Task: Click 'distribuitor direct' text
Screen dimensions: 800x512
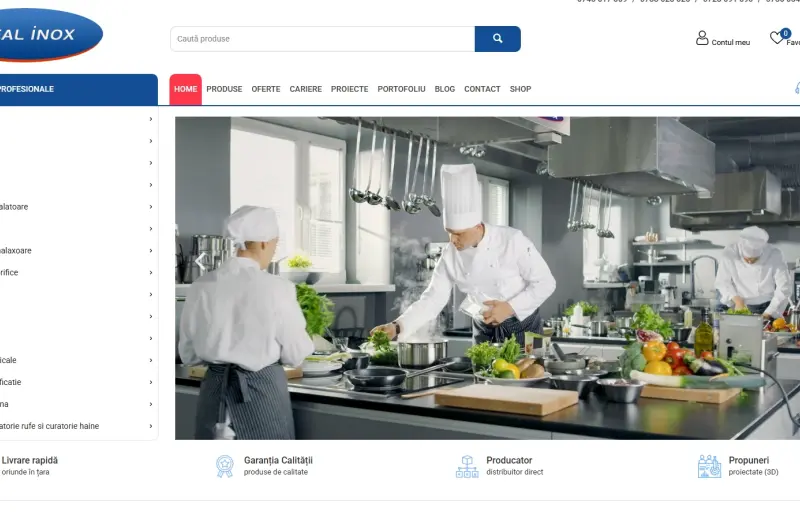Action: click(x=514, y=472)
